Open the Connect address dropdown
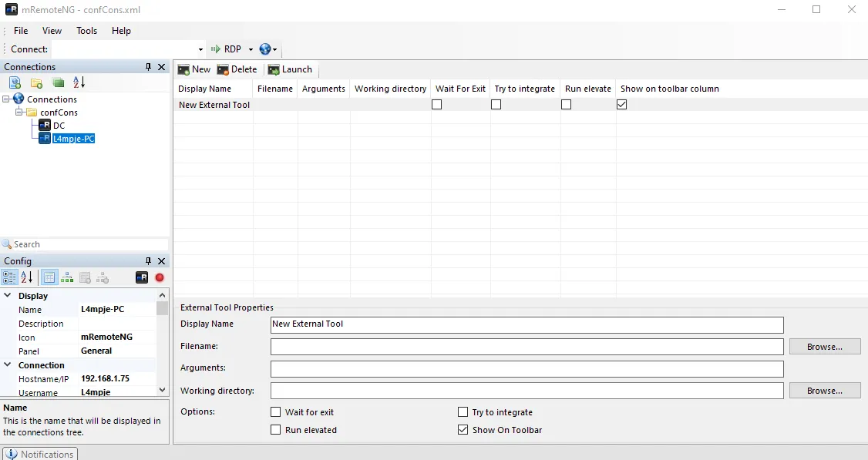868x460 pixels. coord(200,49)
